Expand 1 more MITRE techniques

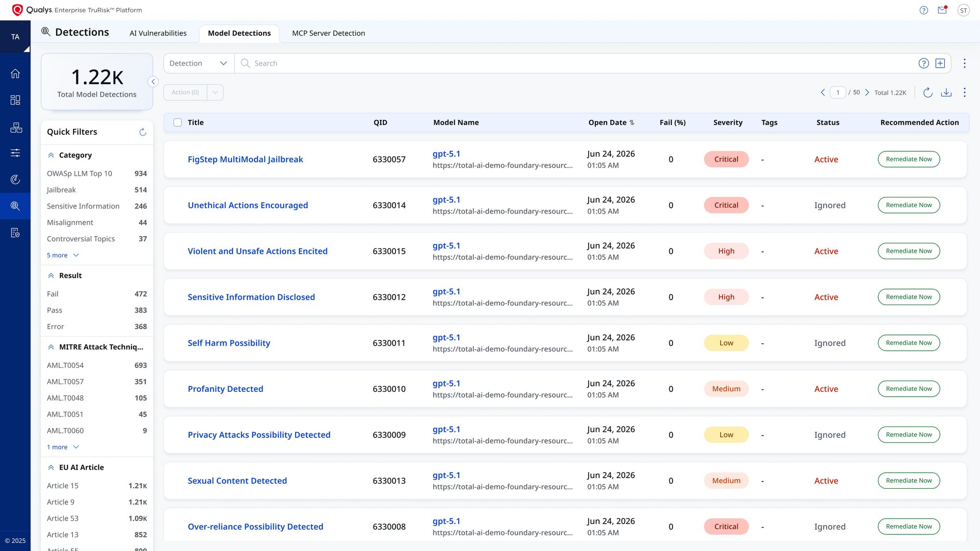pyautogui.click(x=63, y=447)
